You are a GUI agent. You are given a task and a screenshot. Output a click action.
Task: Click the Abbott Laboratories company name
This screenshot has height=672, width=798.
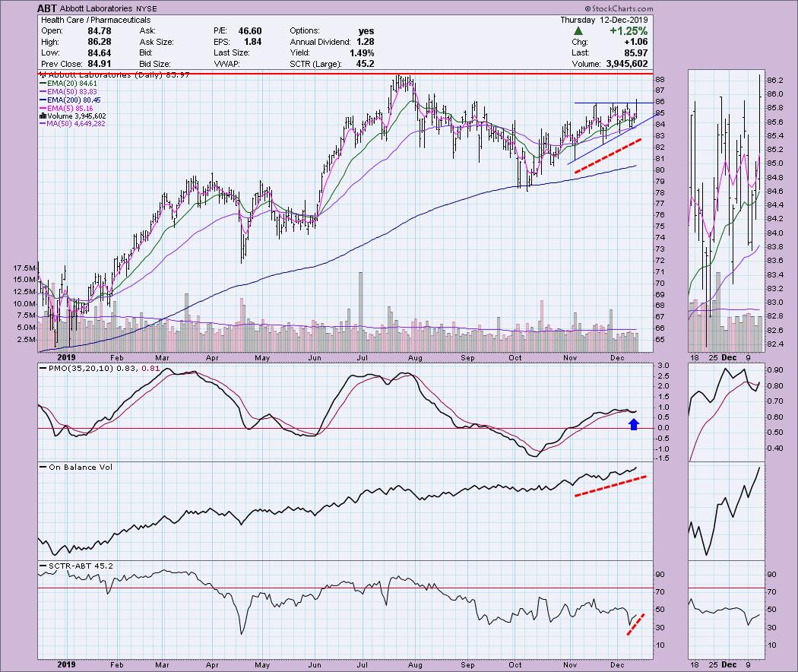(97, 8)
